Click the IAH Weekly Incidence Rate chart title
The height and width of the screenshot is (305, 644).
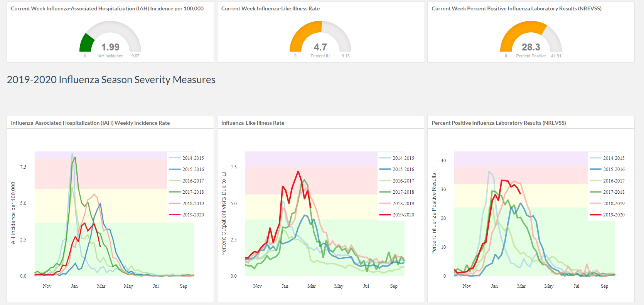[90, 123]
